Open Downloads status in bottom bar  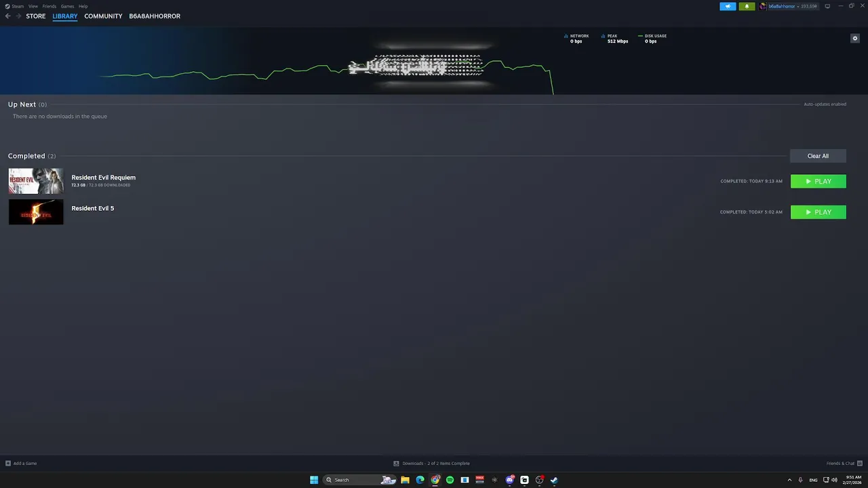pos(436,464)
